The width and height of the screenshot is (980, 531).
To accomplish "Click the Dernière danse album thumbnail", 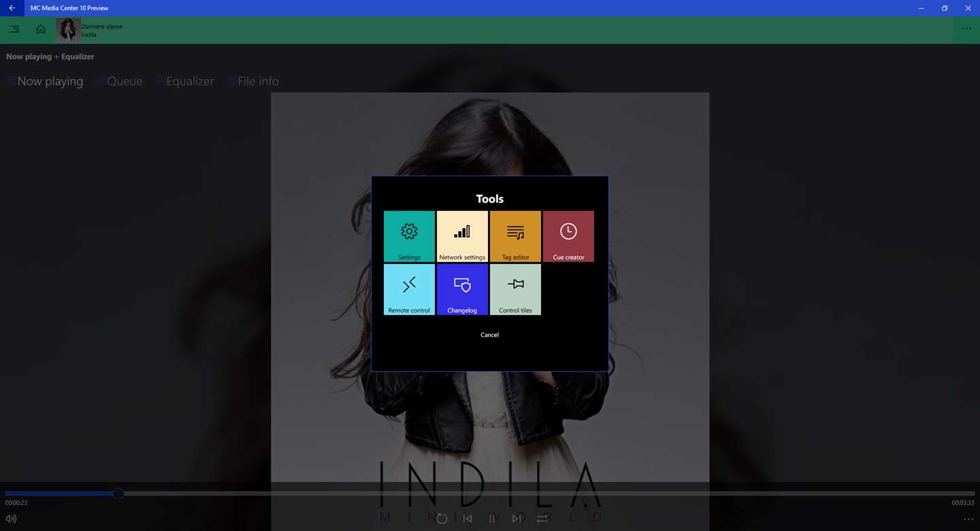I will click(x=67, y=30).
